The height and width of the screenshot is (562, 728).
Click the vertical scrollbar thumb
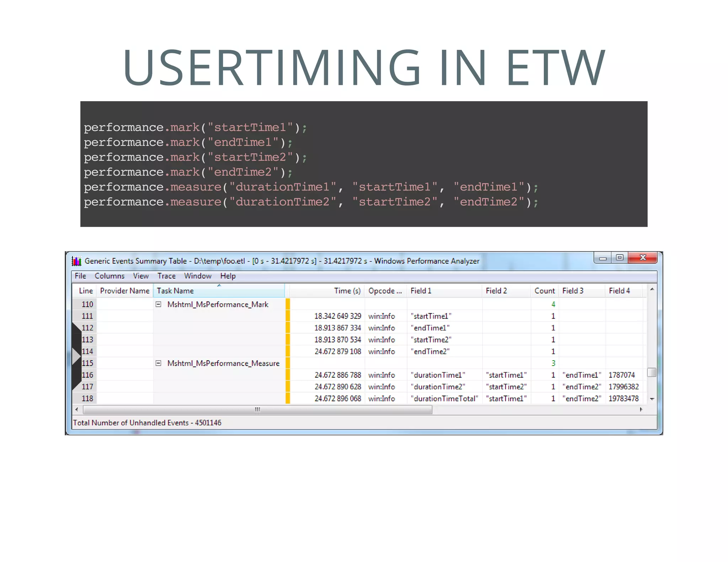(652, 372)
